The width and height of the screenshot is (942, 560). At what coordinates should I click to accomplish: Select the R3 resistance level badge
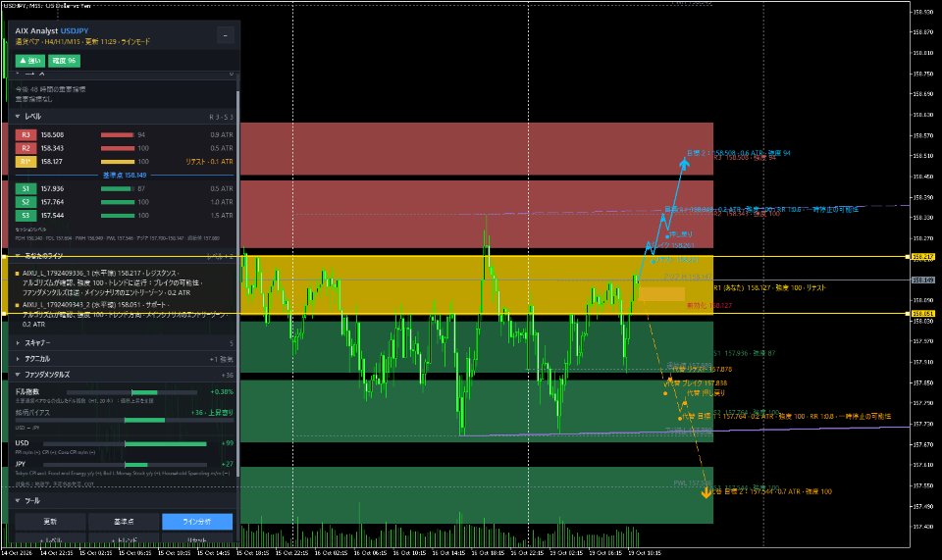[x=26, y=135]
